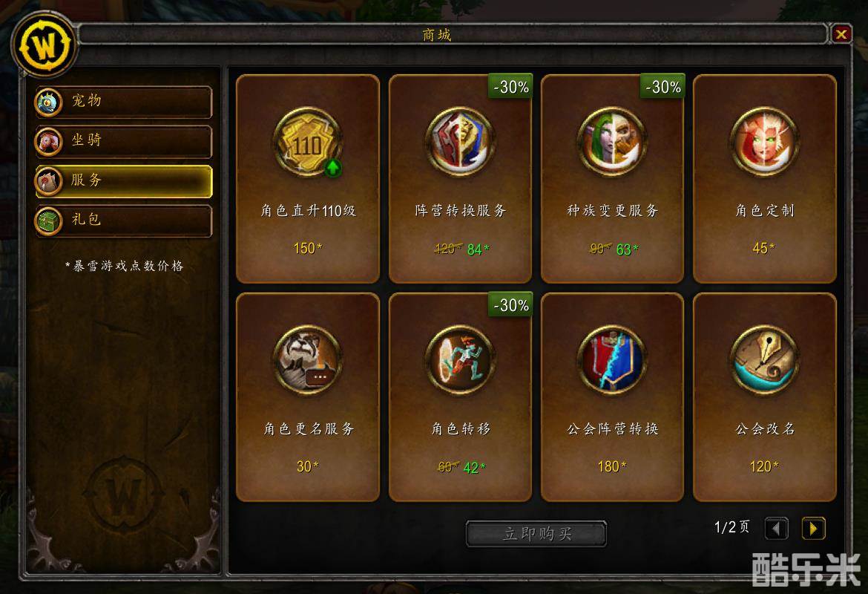Click the WoW token logo emblem
This screenshot has width=868, height=594.
(45, 45)
